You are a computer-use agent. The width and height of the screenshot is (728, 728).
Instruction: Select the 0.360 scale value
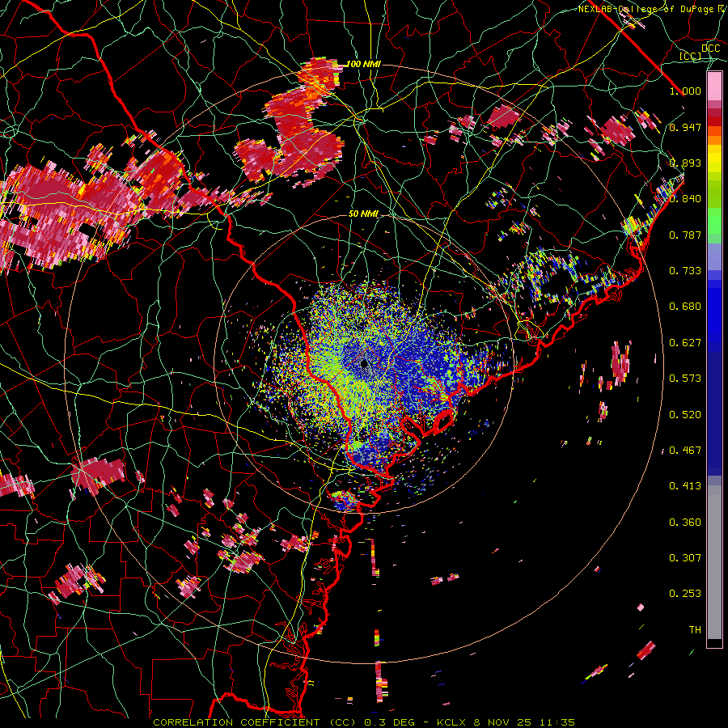click(x=685, y=523)
